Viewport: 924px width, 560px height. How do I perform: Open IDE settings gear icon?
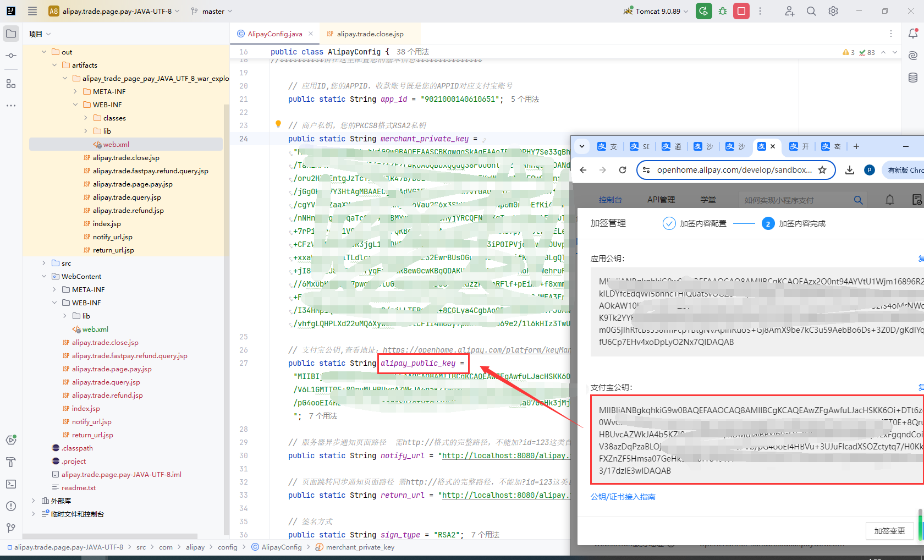pos(833,11)
